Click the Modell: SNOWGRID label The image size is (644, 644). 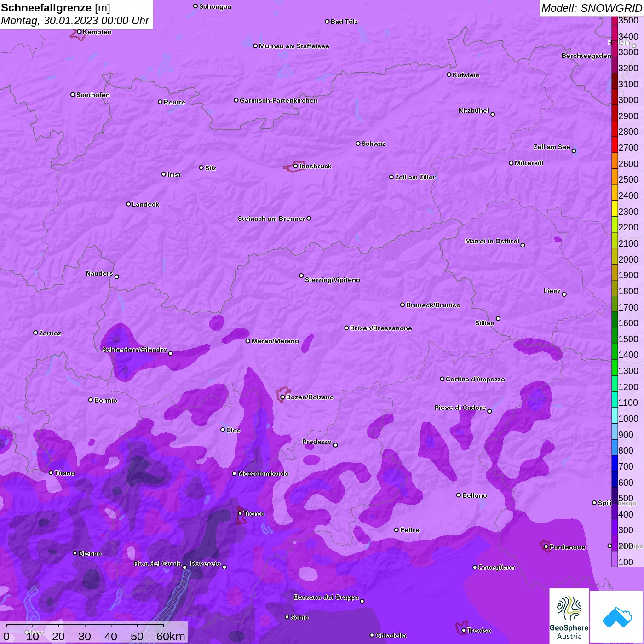pos(592,8)
